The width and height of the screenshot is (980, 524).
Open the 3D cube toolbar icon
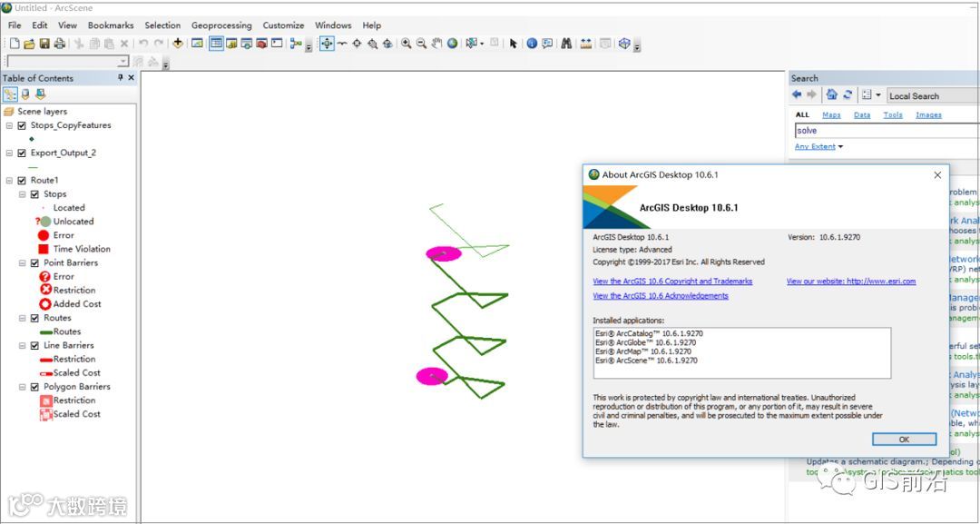(623, 44)
